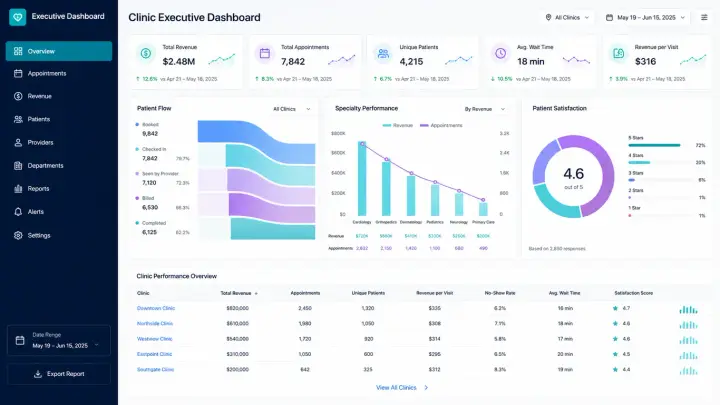Click the star icon in Southgate Clinic row
This screenshot has height=405, width=720.
click(615, 370)
